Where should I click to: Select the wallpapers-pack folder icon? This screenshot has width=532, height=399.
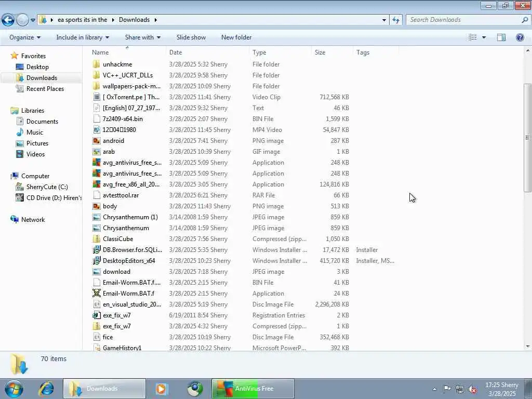(97, 86)
